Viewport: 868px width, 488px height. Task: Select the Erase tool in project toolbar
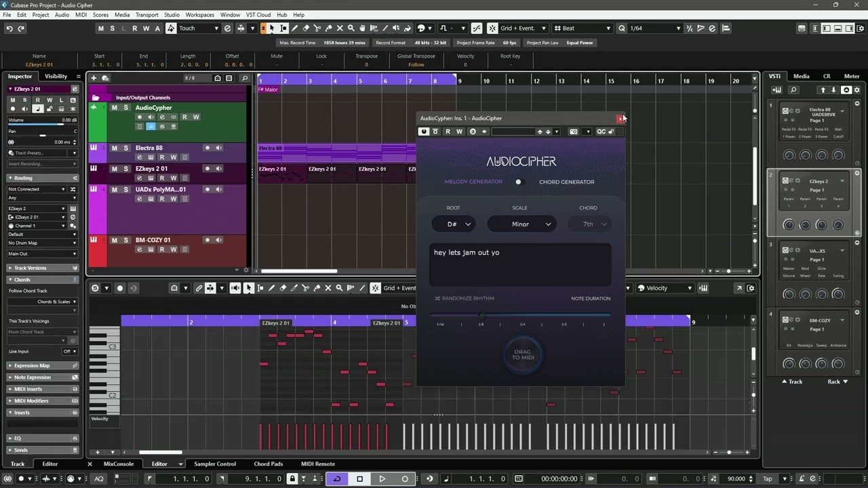306,28
